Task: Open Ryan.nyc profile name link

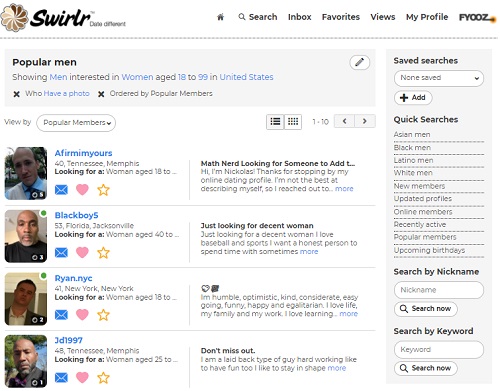Action: point(73,278)
